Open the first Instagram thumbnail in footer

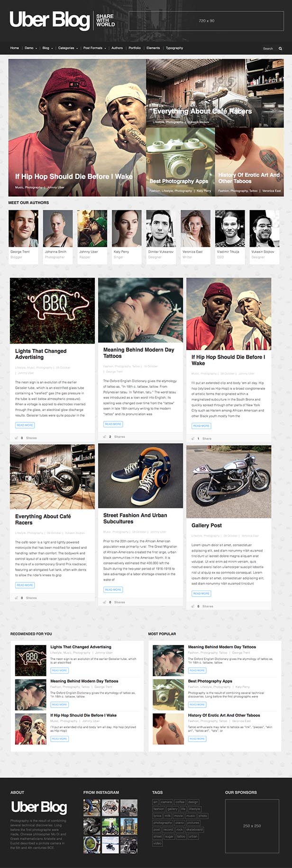[91, 807]
